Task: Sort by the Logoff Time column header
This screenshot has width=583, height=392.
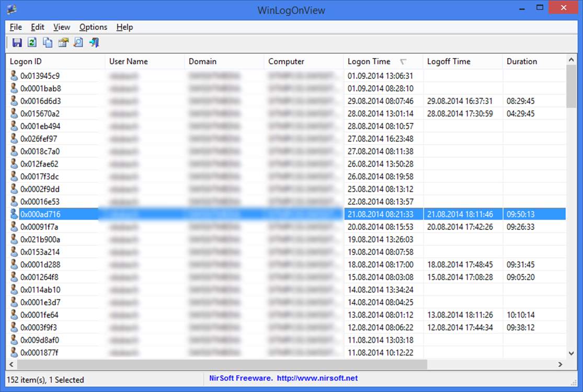Action: (463, 61)
